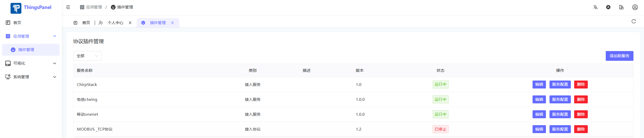Select 插件管理 in the sidebar

26,50
